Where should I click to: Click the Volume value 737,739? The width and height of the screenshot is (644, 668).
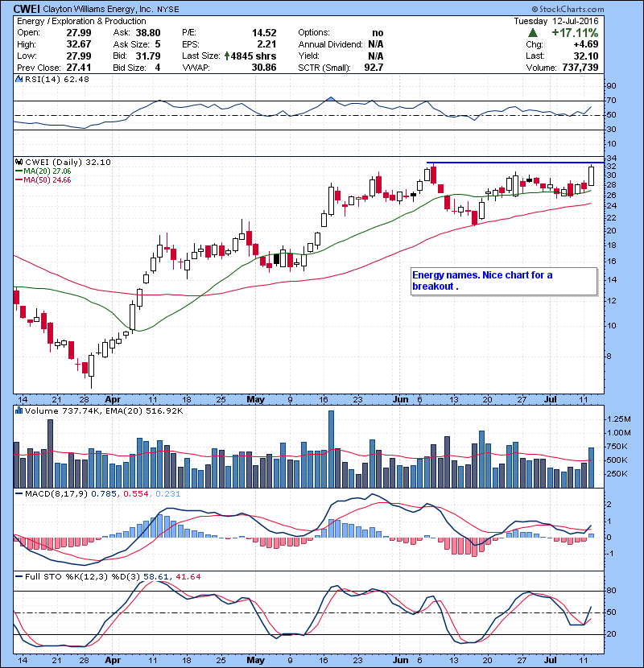[580, 68]
